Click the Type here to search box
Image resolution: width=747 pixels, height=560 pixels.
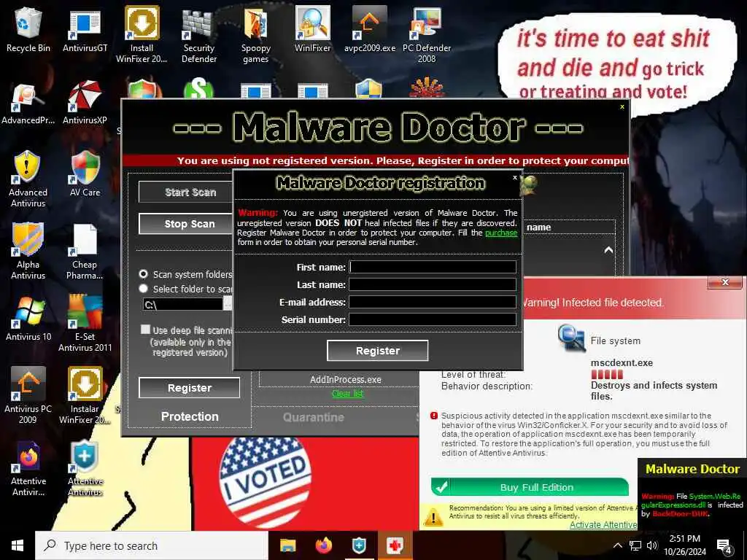click(152, 545)
